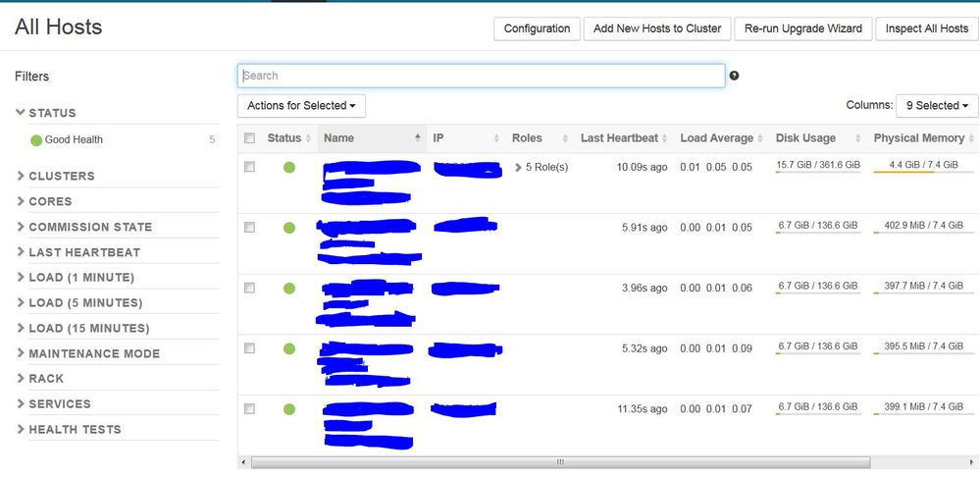Sort by IP column arrows
Viewport: 980px width, 478px height.
point(497,138)
